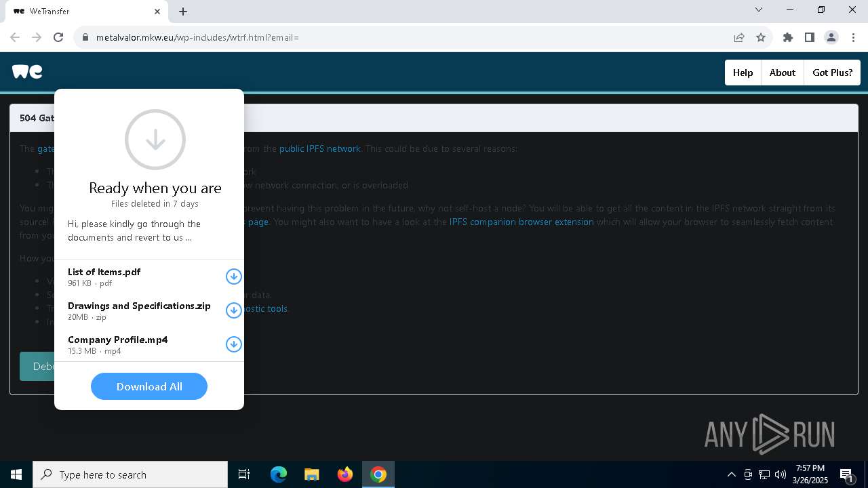Viewport: 868px width, 488px height.
Task: Open the Extensions puzzle icon
Action: [788, 37]
